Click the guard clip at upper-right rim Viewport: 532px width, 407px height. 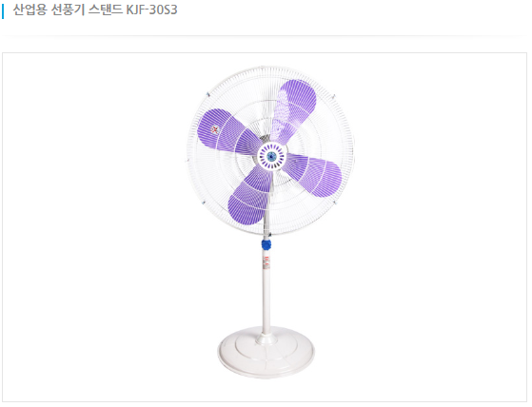[333, 96]
